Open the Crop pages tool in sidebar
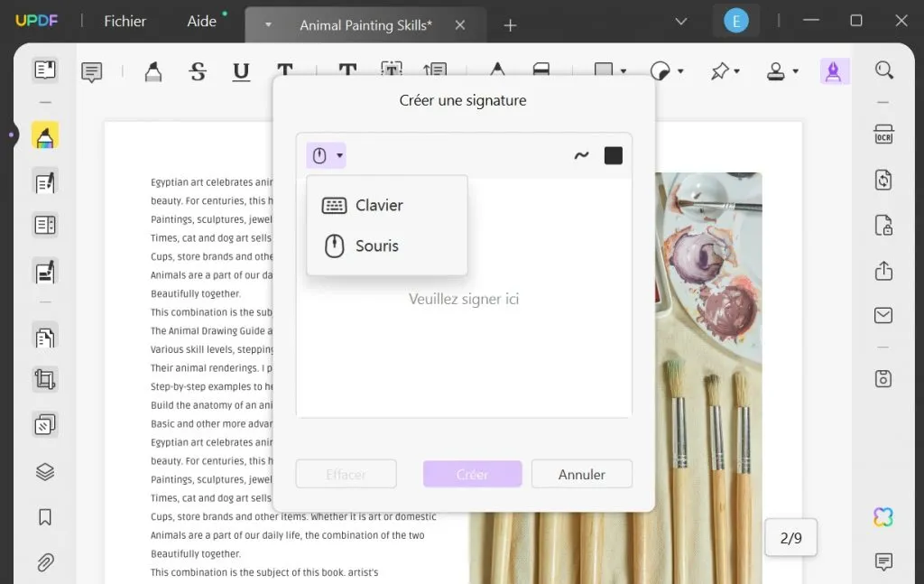The image size is (924, 584). coord(45,379)
